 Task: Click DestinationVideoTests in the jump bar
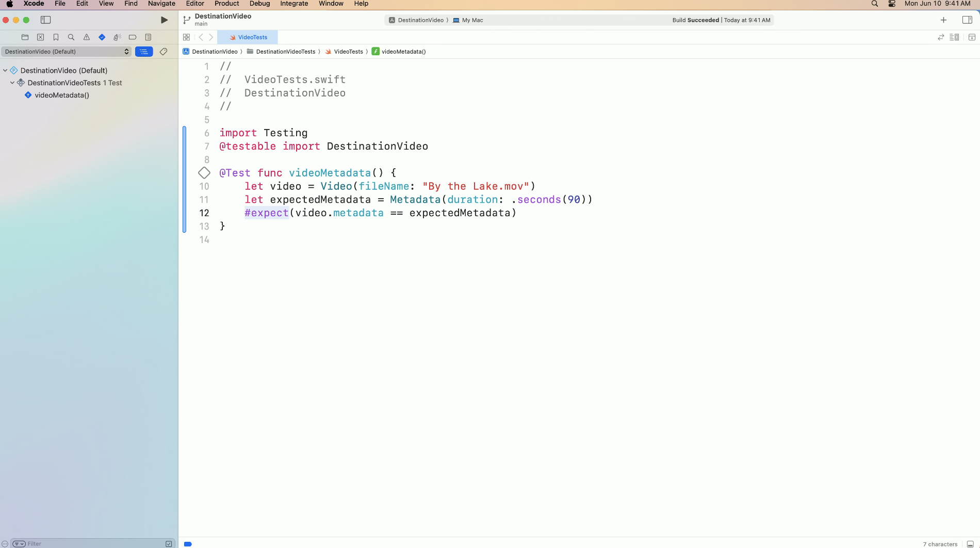(x=281, y=52)
